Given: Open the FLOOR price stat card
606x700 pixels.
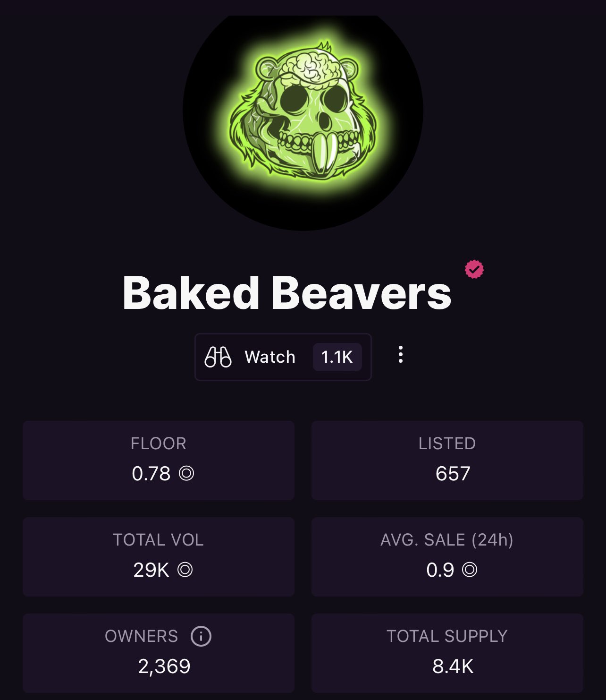Looking at the screenshot, I should point(159,461).
